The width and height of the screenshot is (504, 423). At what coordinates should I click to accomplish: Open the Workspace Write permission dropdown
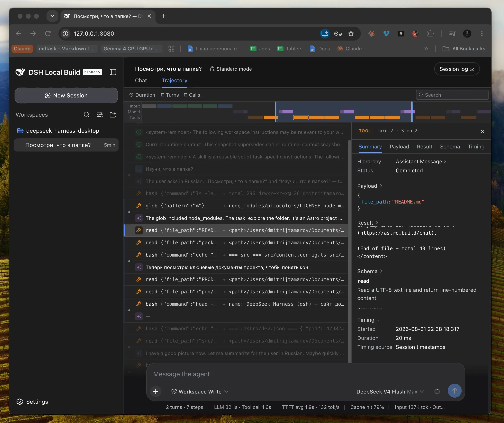200,392
